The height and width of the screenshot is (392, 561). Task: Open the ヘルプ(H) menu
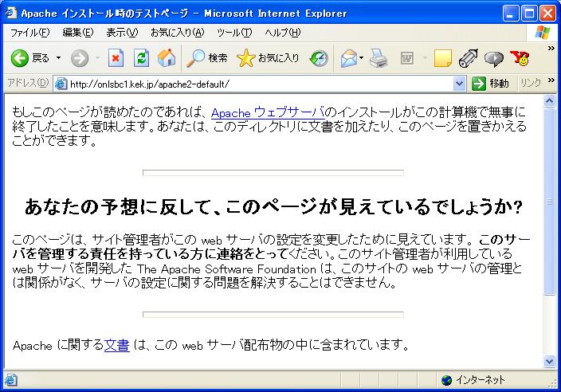click(283, 33)
